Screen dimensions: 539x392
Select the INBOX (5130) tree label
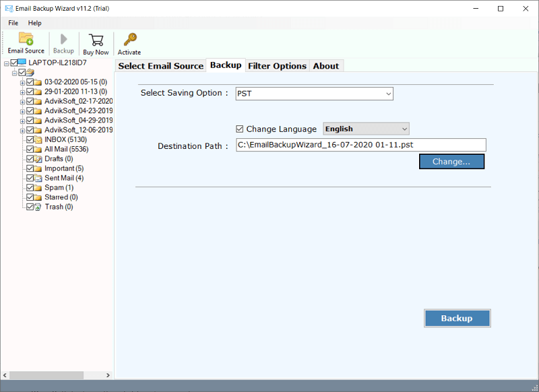coord(65,139)
